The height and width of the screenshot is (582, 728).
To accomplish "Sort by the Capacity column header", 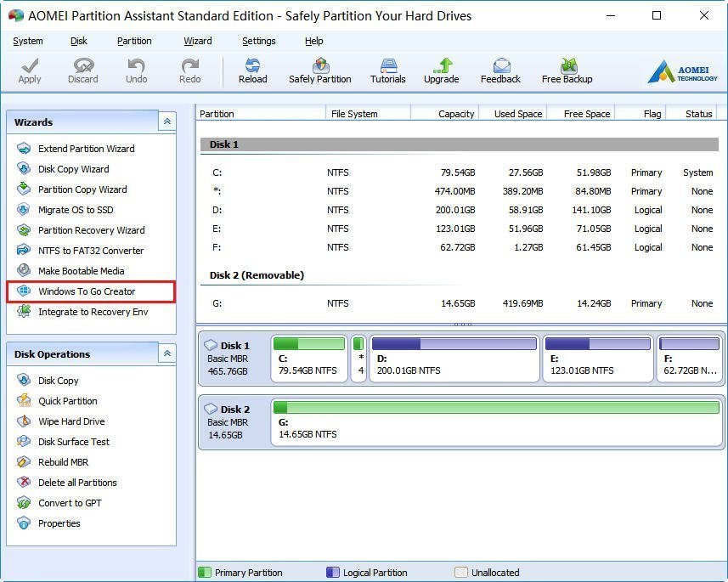I will coord(445,114).
